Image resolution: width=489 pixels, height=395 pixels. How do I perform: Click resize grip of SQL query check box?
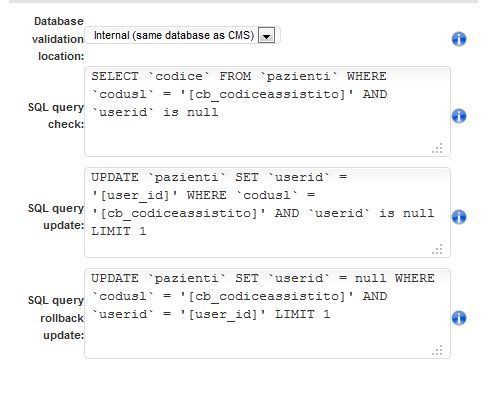[437, 148]
